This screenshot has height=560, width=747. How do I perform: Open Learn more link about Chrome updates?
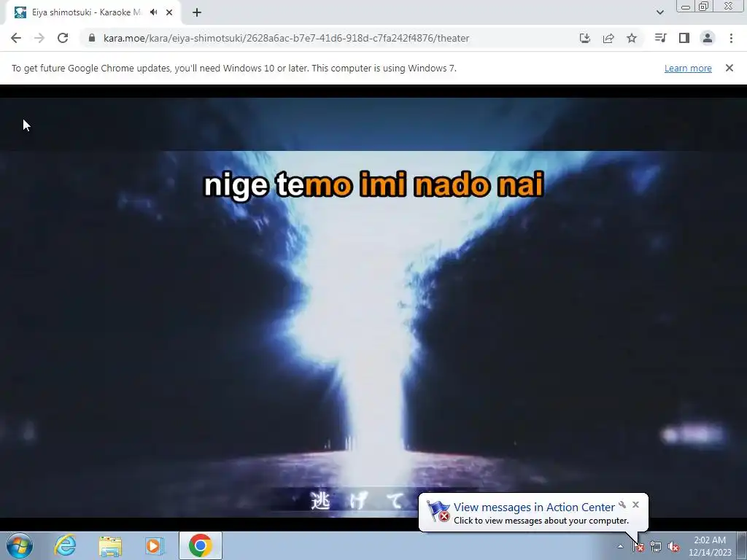pyautogui.click(x=688, y=68)
